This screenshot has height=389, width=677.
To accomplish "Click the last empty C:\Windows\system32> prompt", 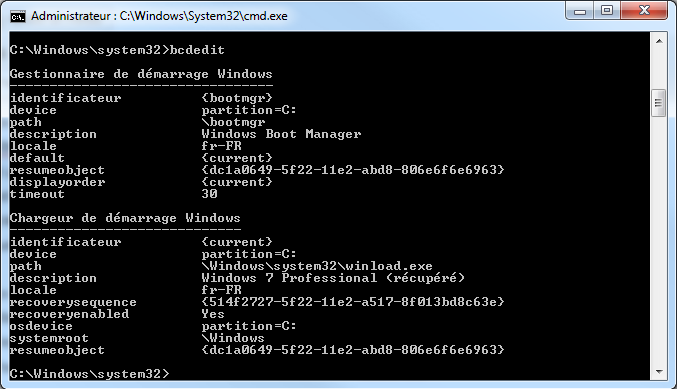I will [90, 373].
